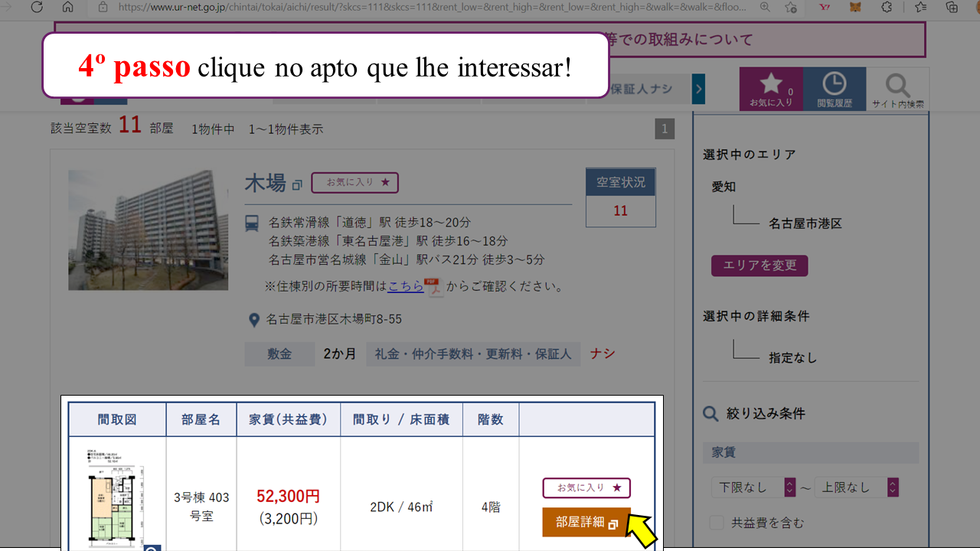Click the right chevron after 保証人ナシ
Screen dimensions: 980x551
coord(698,90)
